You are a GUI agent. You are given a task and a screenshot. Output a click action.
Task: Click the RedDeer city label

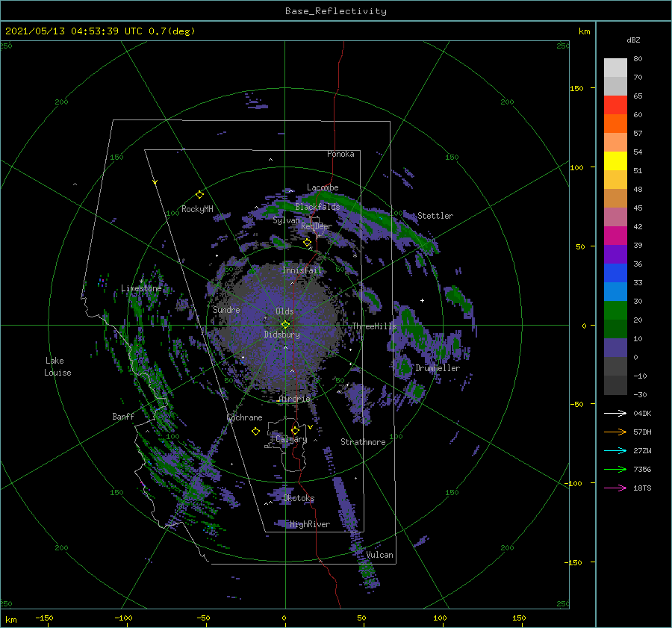(x=317, y=226)
